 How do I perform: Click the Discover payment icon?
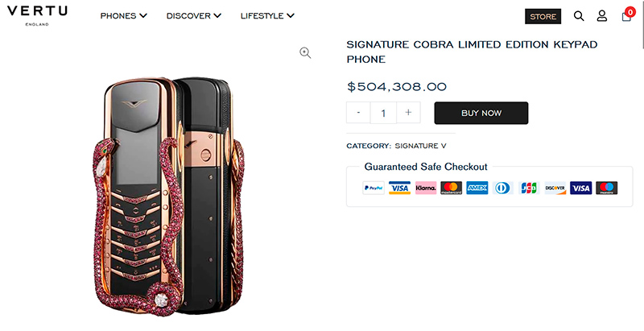[555, 188]
